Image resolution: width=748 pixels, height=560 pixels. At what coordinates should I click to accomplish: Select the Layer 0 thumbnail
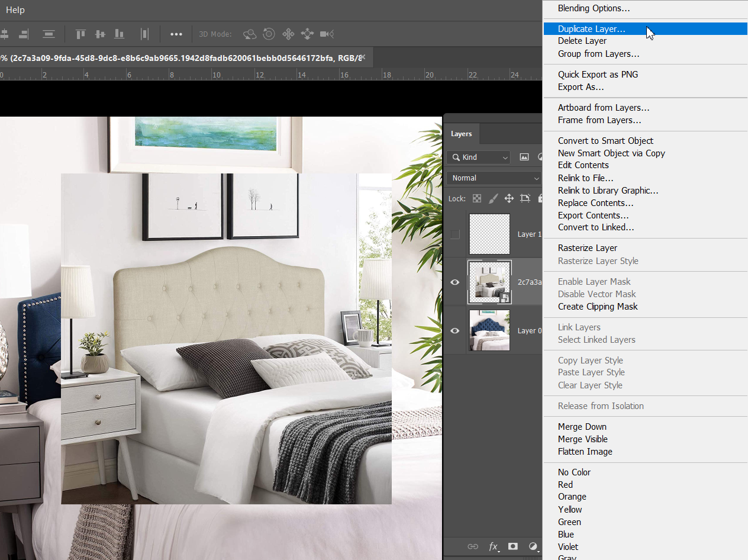(489, 330)
